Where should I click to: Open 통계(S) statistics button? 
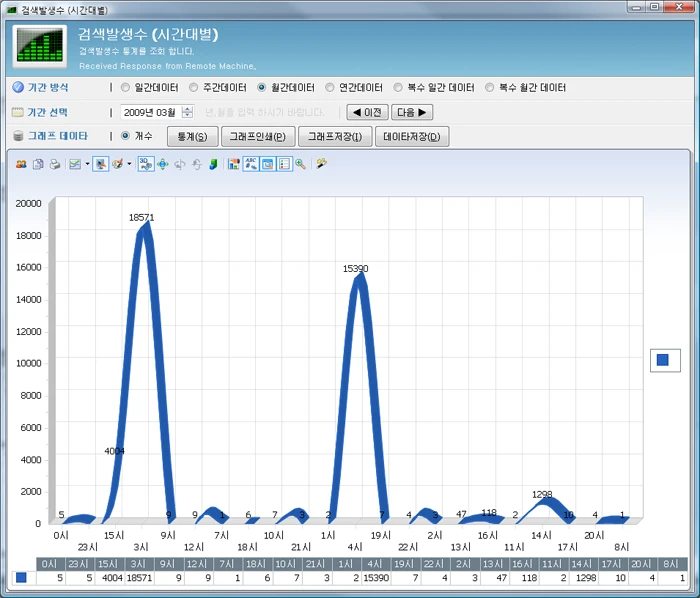[x=192, y=136]
